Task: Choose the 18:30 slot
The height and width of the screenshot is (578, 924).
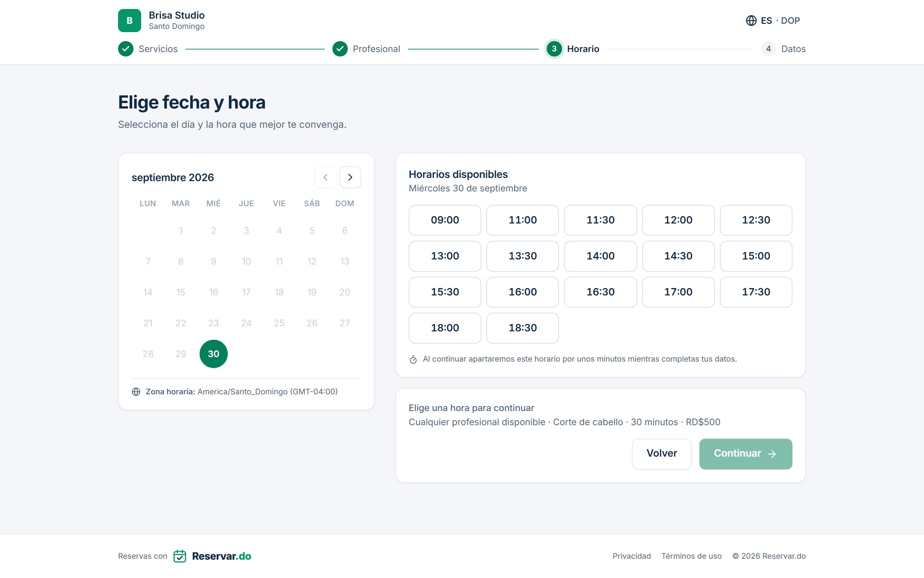Action: (523, 328)
